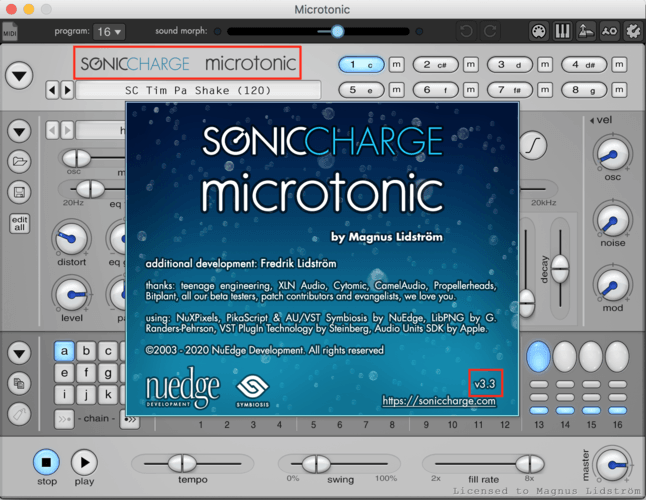Open pattern menu arrow
The image size is (646, 500).
click(x=19, y=353)
